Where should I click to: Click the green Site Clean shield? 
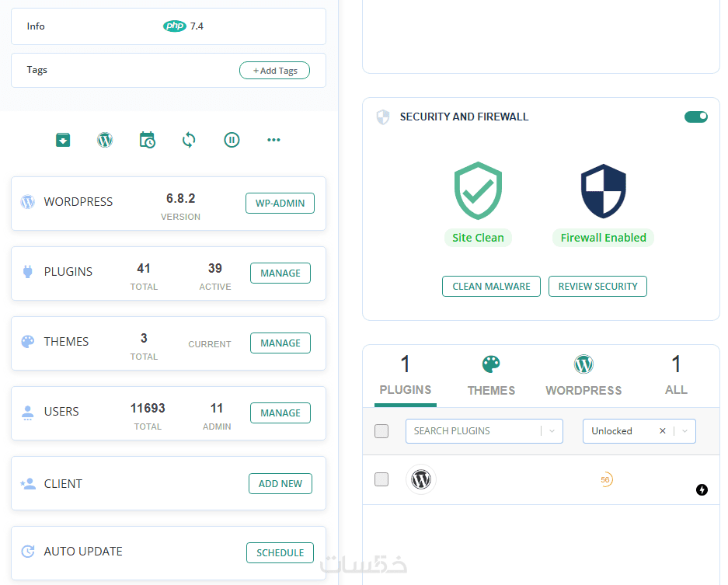click(x=478, y=190)
